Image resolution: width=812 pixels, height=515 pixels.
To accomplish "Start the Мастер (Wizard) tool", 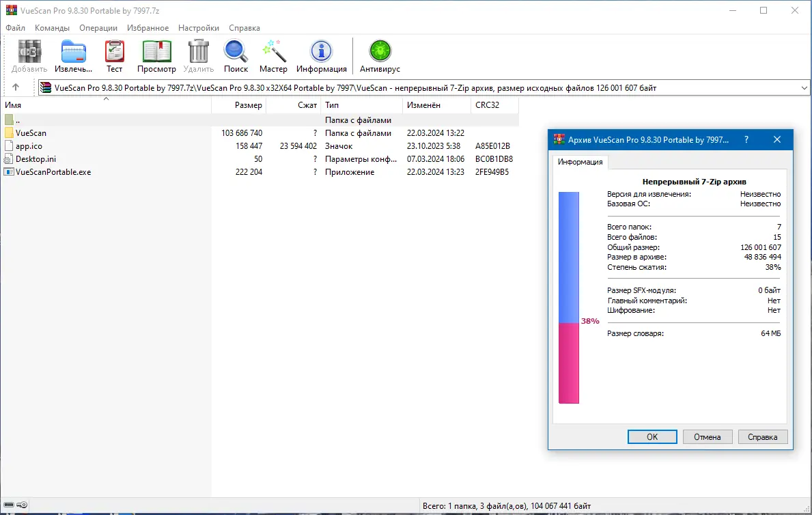I will point(273,51).
